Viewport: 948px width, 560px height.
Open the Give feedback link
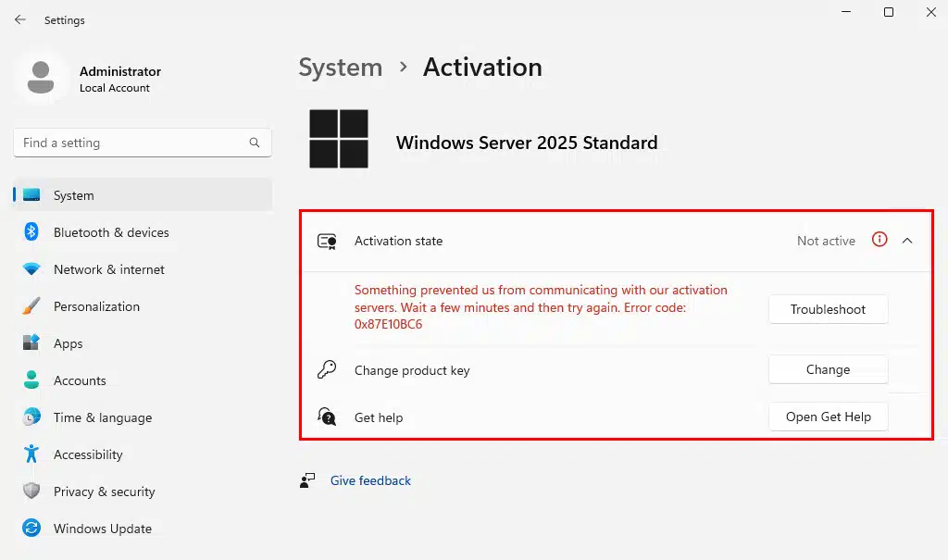click(370, 480)
